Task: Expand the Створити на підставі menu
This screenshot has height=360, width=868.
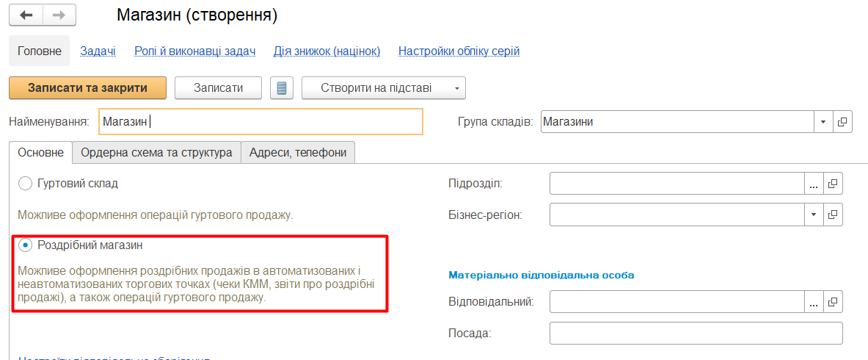Action: click(x=456, y=88)
